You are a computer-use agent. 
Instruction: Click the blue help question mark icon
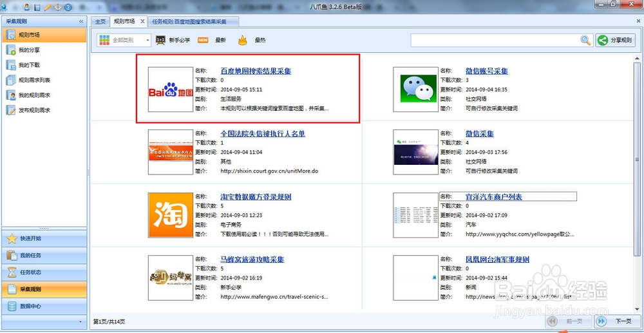(68, 7)
